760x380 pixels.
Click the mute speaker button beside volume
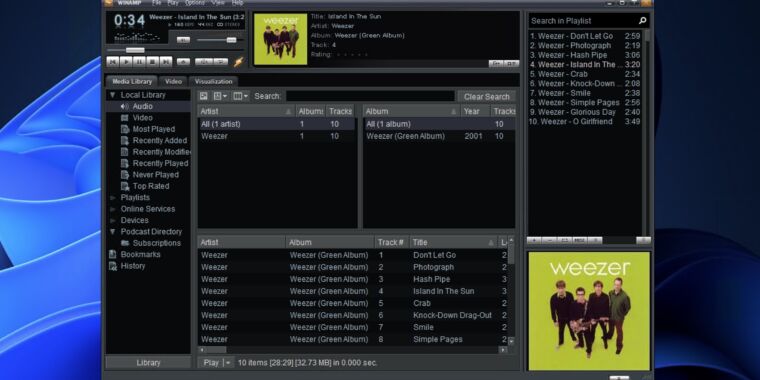point(183,40)
